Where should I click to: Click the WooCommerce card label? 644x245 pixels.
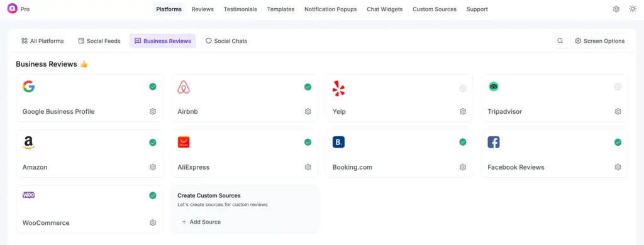pyautogui.click(x=46, y=223)
